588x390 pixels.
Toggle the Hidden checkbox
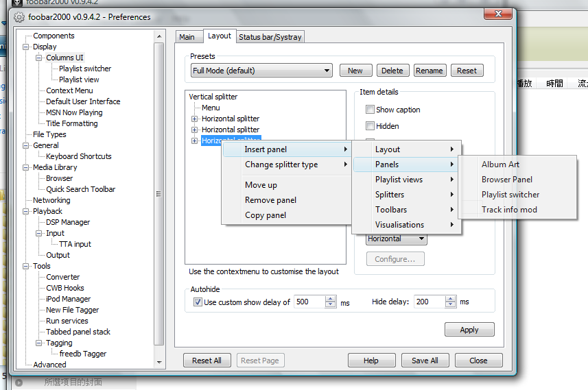pyautogui.click(x=370, y=126)
